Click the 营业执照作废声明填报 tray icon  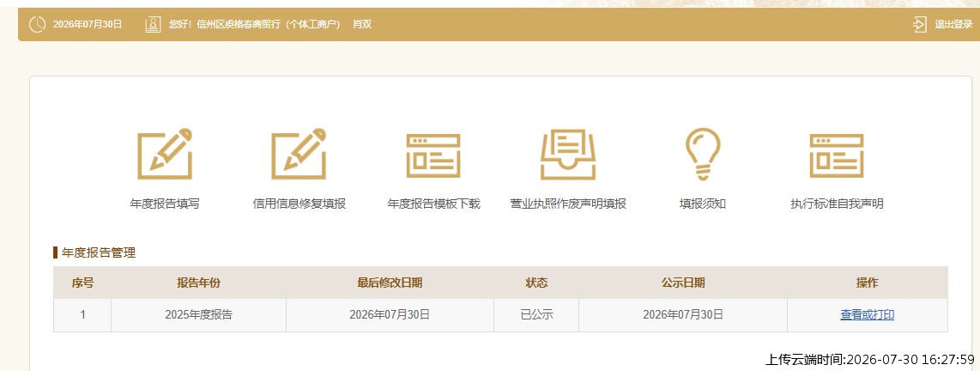point(568,155)
